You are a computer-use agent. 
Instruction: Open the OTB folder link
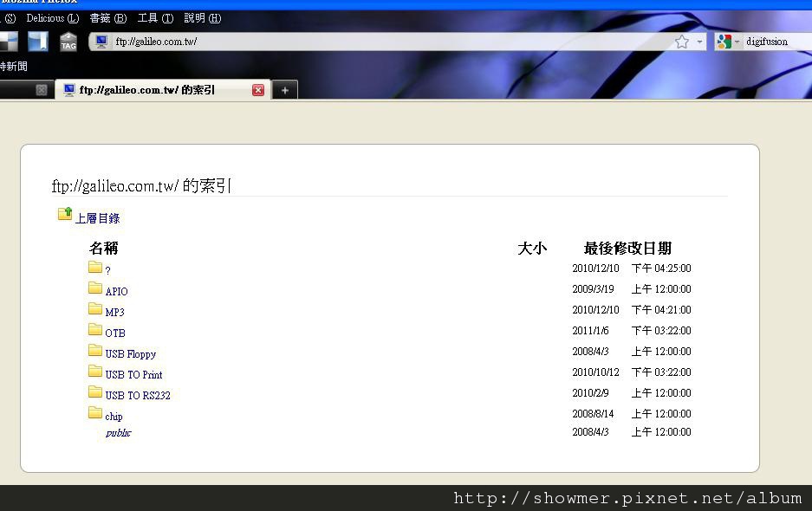pos(115,333)
